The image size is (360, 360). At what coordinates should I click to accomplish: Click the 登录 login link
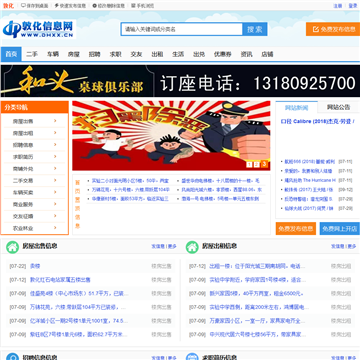coord(353,6)
